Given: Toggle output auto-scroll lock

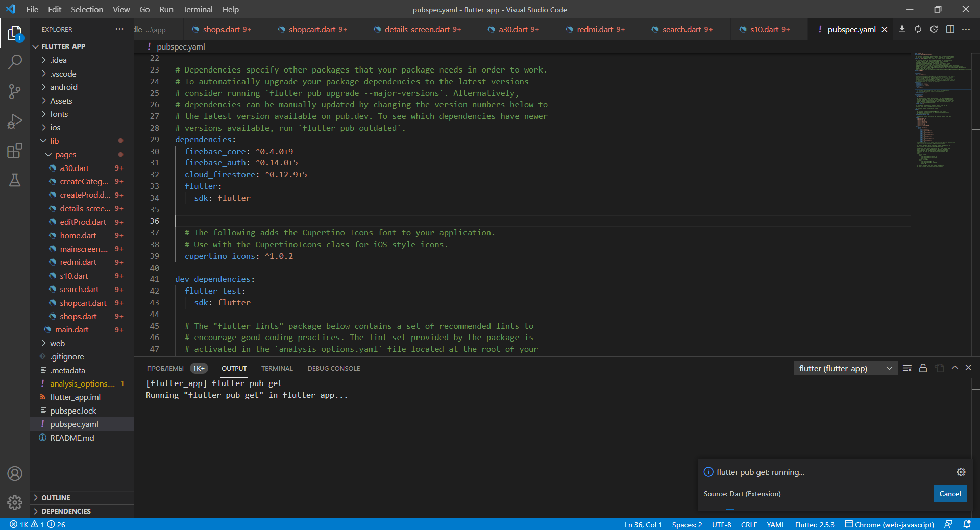Looking at the screenshot, I should [923, 368].
